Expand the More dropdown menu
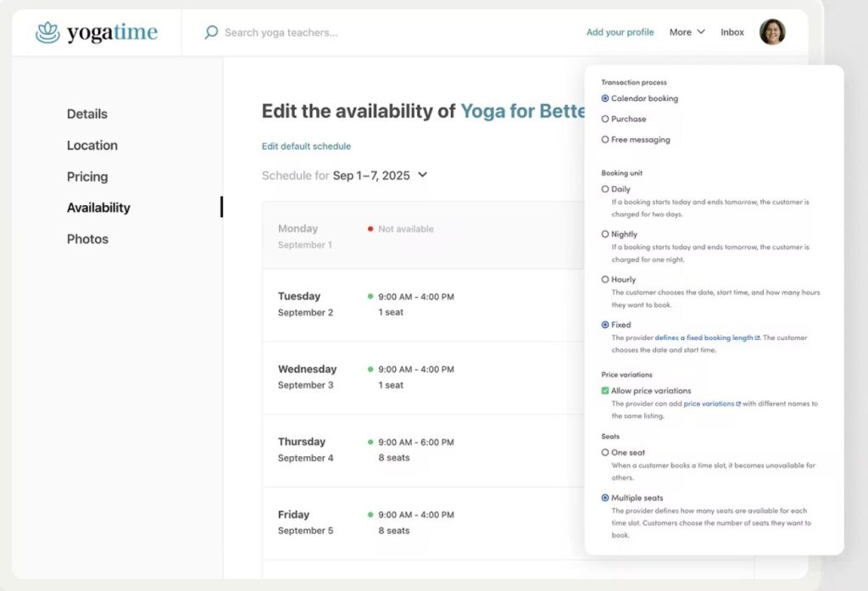Image resolution: width=868 pixels, height=591 pixels. pyautogui.click(x=687, y=32)
